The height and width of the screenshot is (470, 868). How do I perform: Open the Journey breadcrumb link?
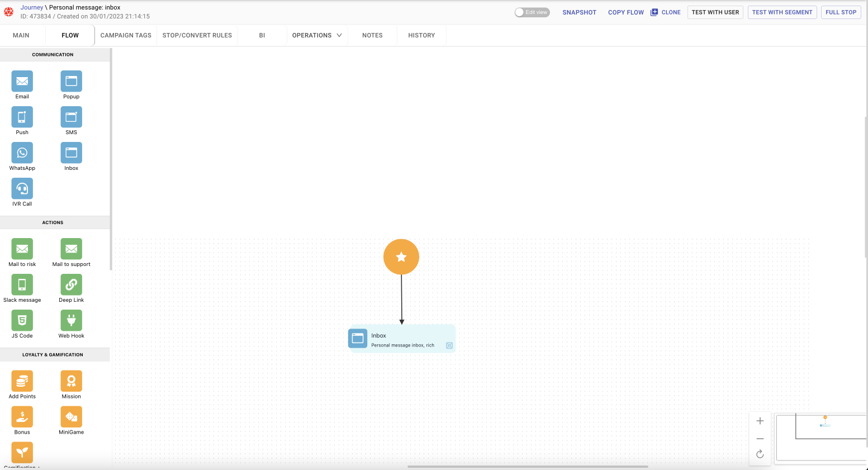tap(32, 7)
